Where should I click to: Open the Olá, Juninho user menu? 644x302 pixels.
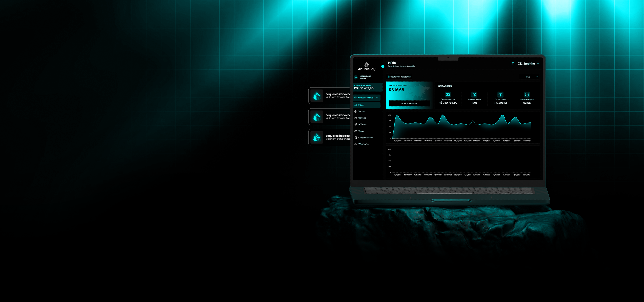coord(528,64)
